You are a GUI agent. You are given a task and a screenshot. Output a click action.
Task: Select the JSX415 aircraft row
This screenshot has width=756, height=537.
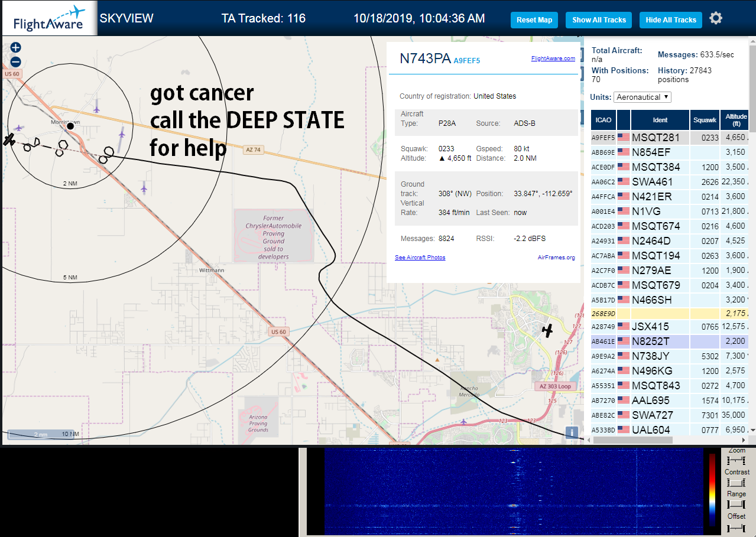point(670,326)
